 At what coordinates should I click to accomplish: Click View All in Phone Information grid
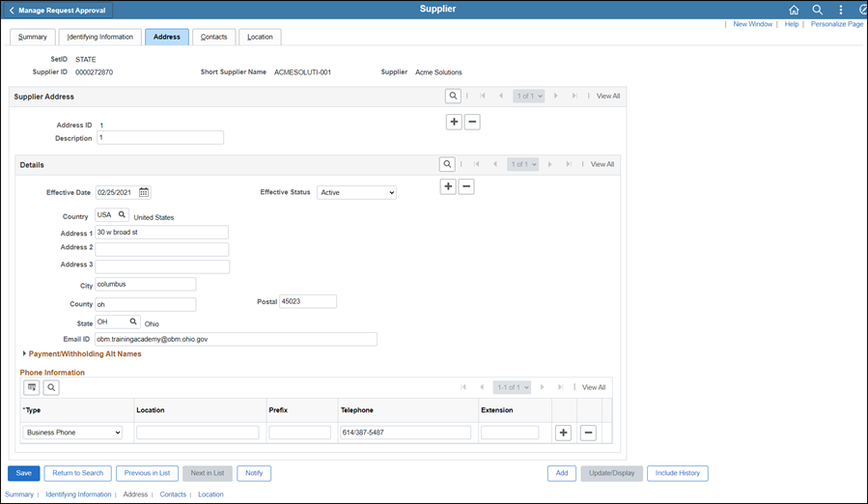(x=594, y=387)
